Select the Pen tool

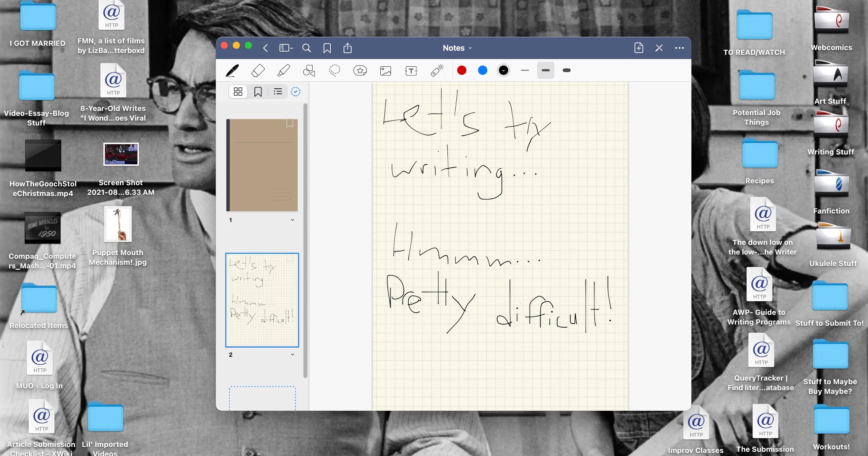point(232,71)
